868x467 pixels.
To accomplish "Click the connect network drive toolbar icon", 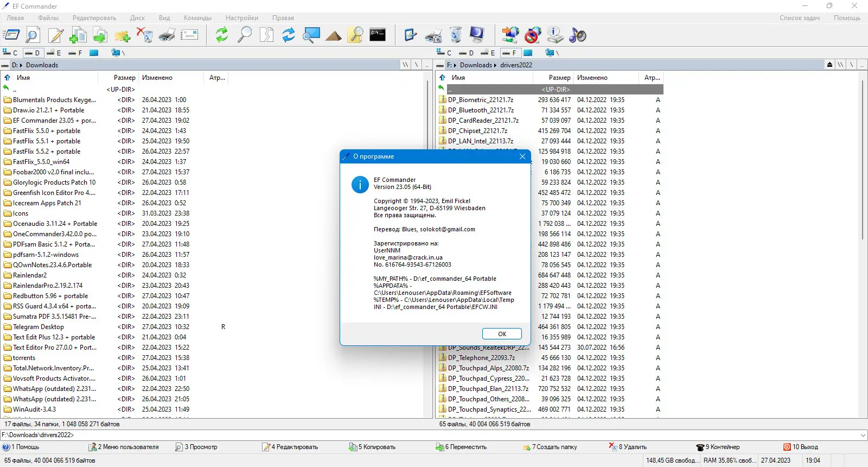I will 510,35.
